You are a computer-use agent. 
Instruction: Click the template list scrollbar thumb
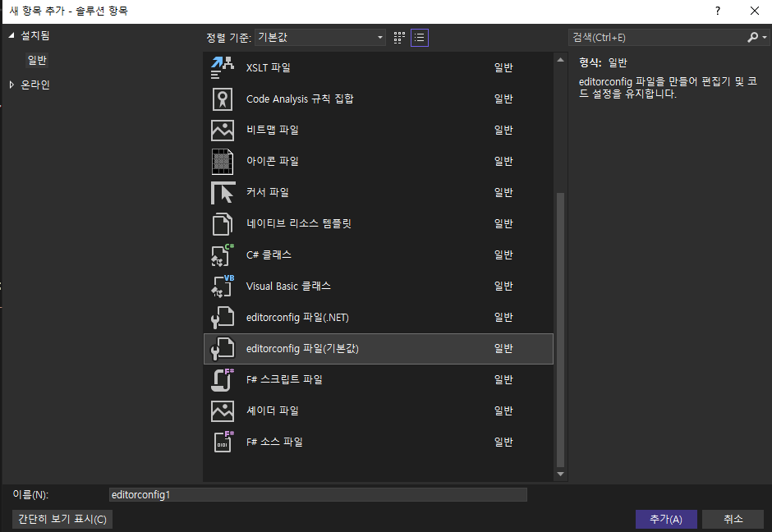pyautogui.click(x=560, y=330)
